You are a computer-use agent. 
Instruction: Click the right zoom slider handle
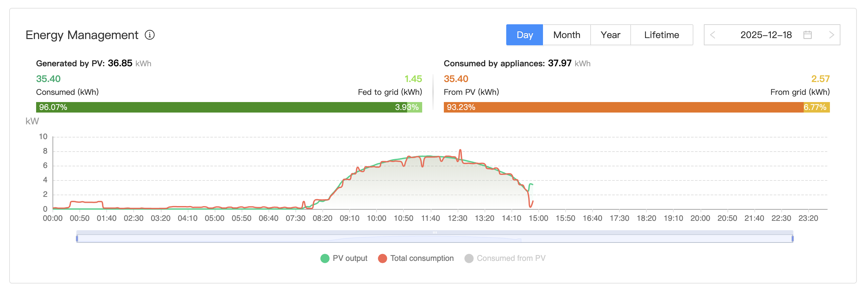[792, 239]
